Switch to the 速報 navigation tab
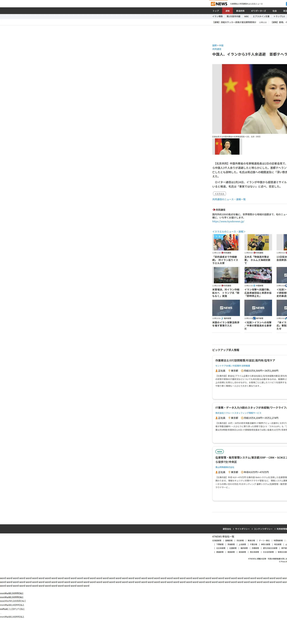Image resolution: width=287 pixels, height=644 pixels. [x=227, y=11]
